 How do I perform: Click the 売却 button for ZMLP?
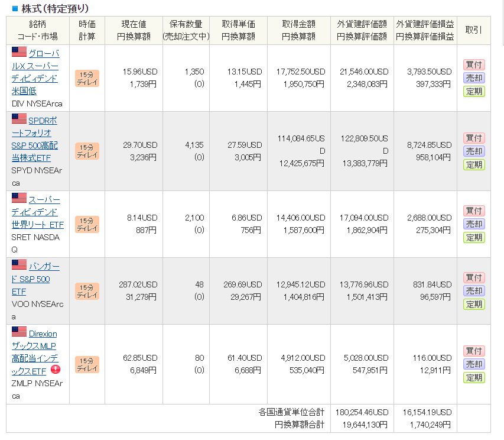tap(474, 364)
